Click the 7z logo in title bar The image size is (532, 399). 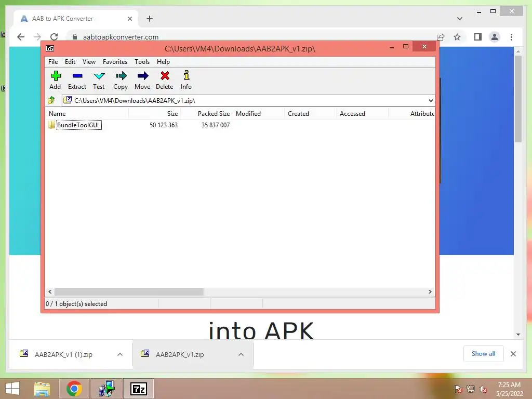pos(50,48)
